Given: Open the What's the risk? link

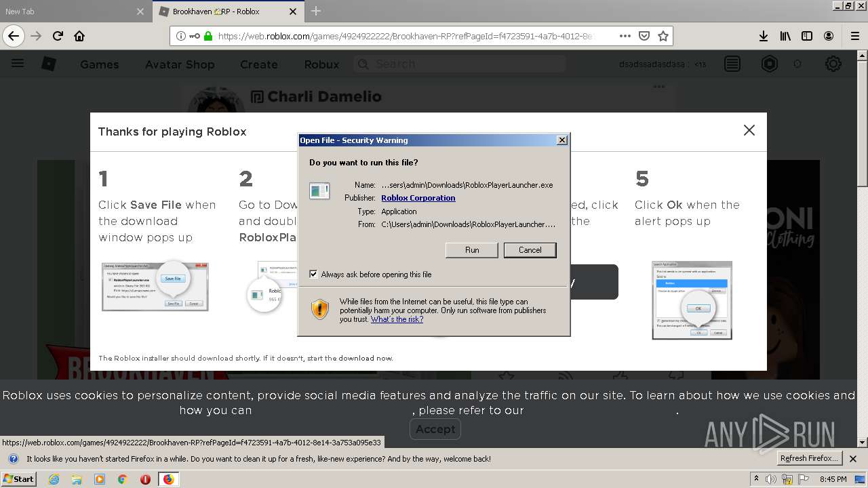Looking at the screenshot, I should point(397,319).
